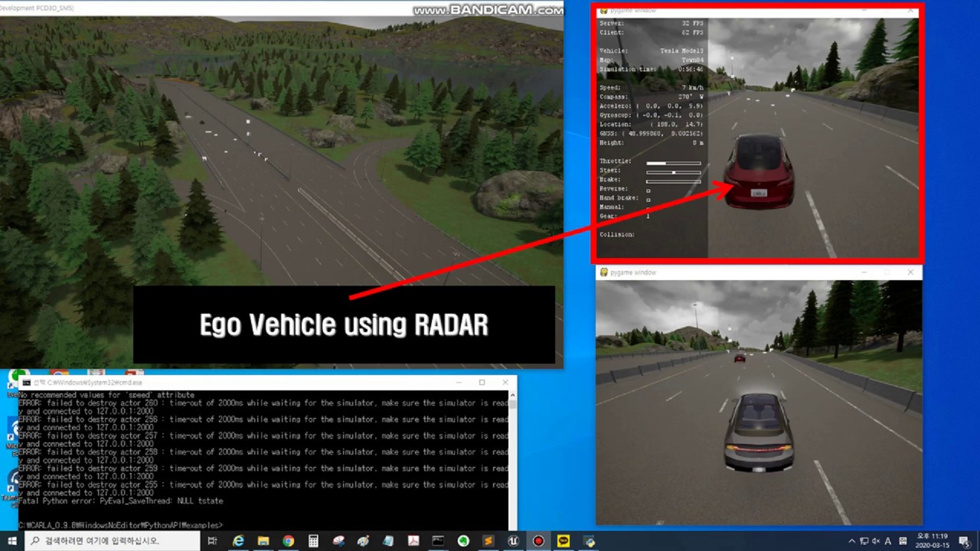This screenshot has height=551, width=980.
Task: Click distant red car in lower pygame window
Action: coord(740,357)
